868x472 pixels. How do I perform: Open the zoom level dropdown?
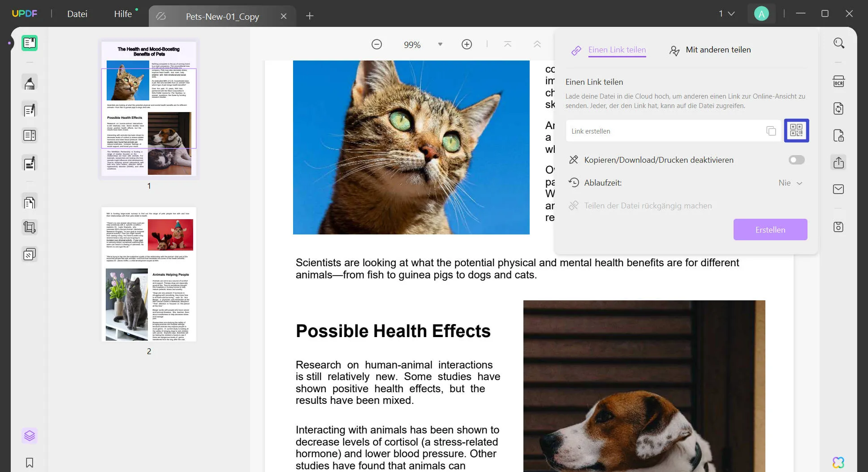pos(440,44)
